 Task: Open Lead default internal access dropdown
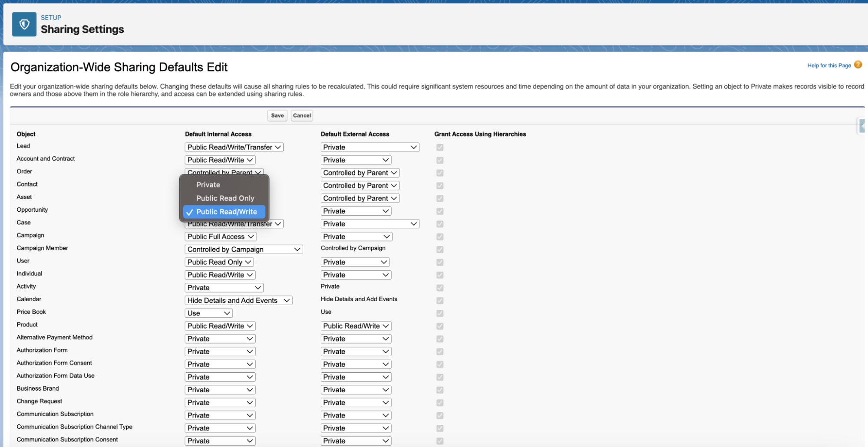pos(234,148)
